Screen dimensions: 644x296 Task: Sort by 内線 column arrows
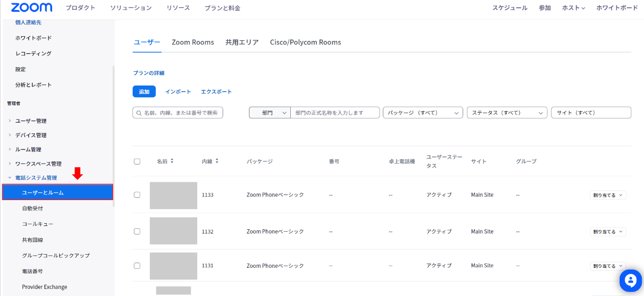[217, 161]
